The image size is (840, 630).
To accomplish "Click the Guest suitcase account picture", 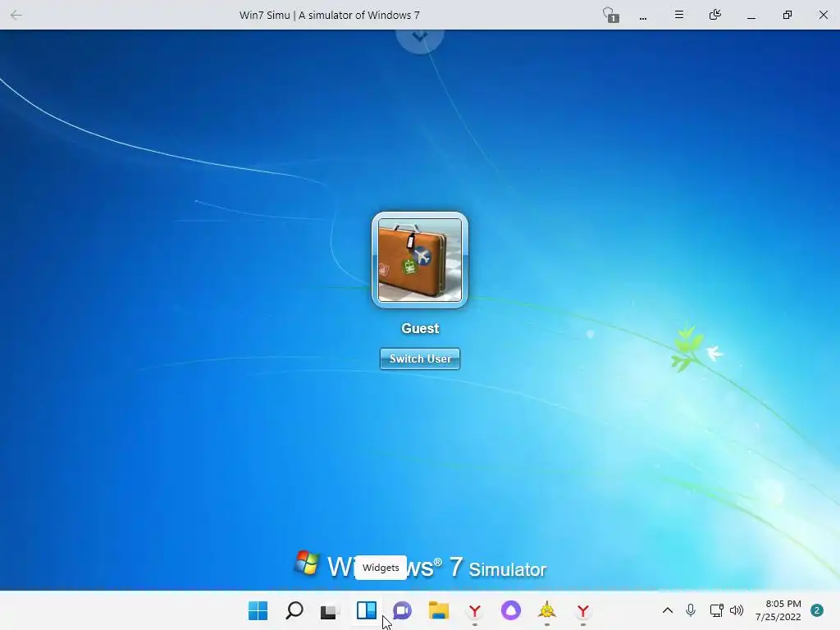I will click(x=420, y=260).
